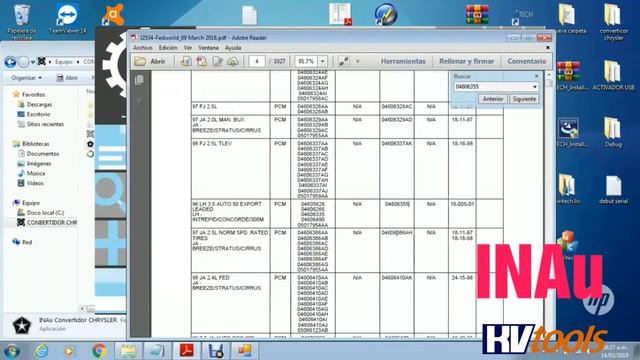This screenshot has width=640, height=360.
Task: Open the Edición menu
Action: tap(168, 48)
